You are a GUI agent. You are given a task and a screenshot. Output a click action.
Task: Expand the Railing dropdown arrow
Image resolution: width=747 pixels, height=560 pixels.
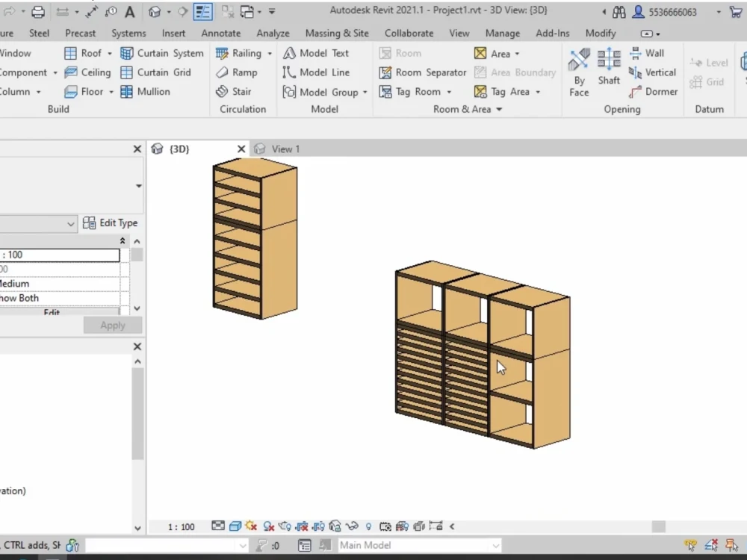[270, 53]
